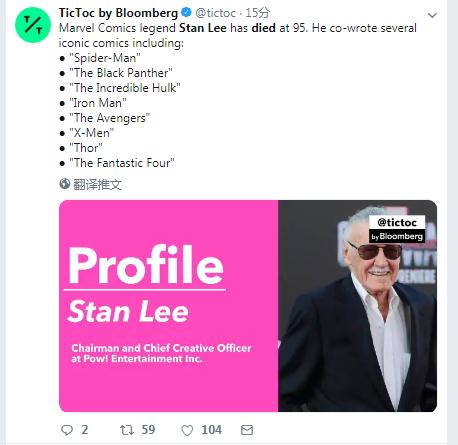Like the tweet with the heart icon
Viewport: 458px width, 445px height.
pyautogui.click(x=187, y=430)
